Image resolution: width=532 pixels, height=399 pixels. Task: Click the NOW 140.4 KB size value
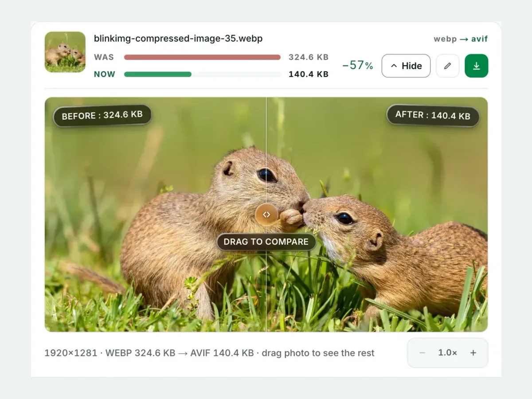click(309, 74)
